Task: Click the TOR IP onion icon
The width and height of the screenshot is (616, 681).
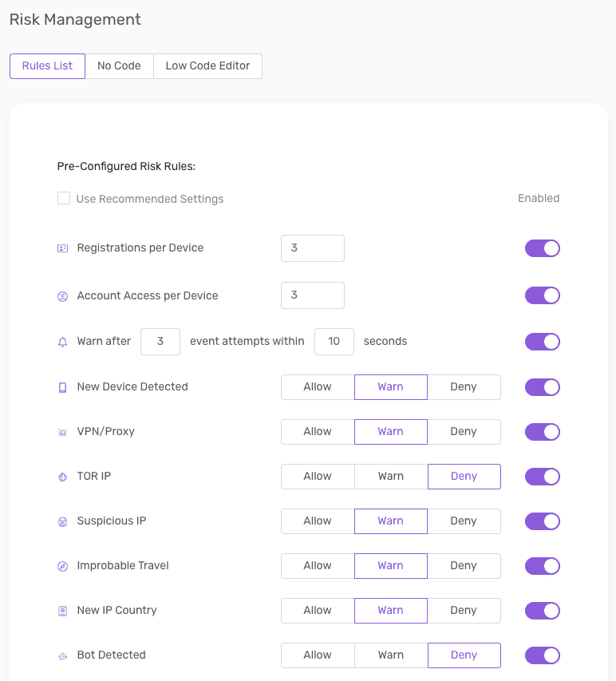Action: point(62,477)
